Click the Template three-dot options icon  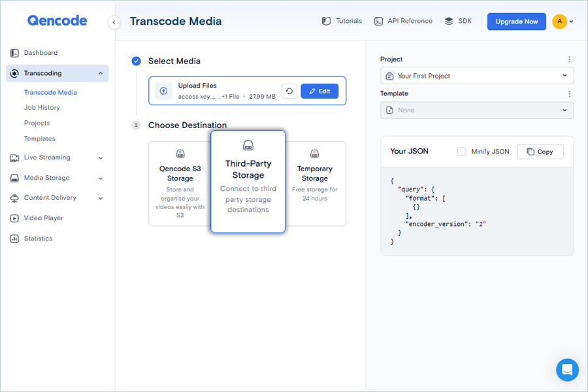[569, 93]
